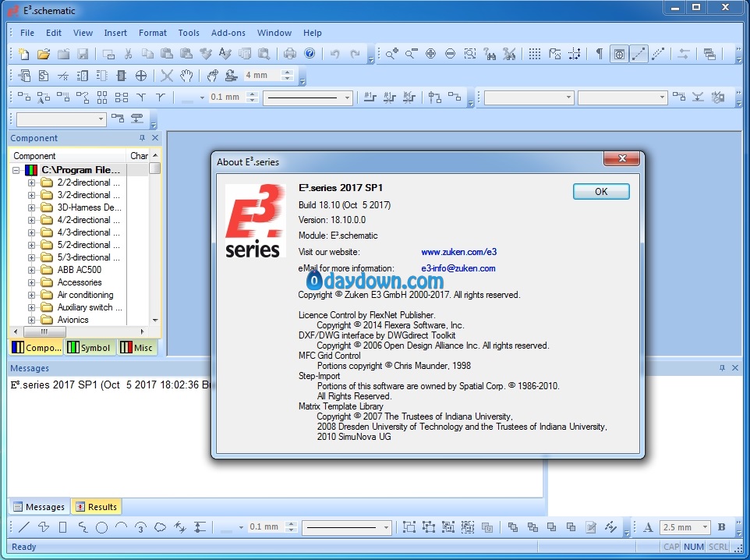Click the New project icon in toolbar
Viewport: 750px width, 560px height.
(23, 54)
